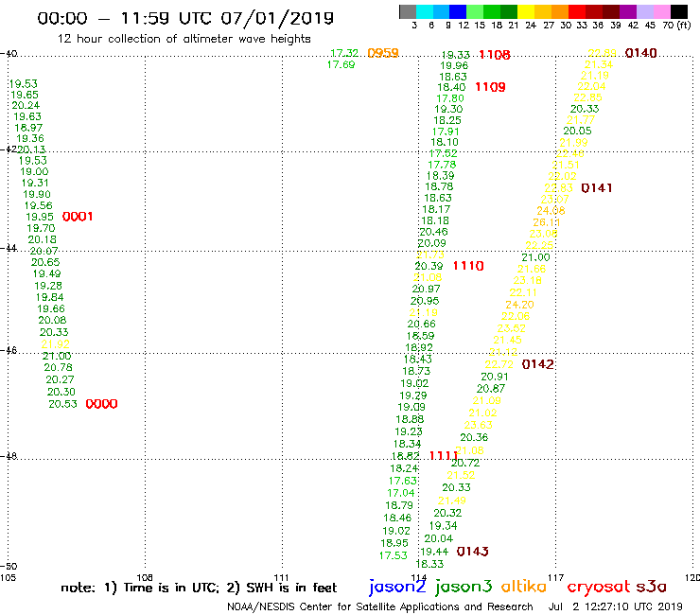Pick the dark blue swatch near 12
The width and height of the screenshot is (700, 615).
(x=458, y=11)
